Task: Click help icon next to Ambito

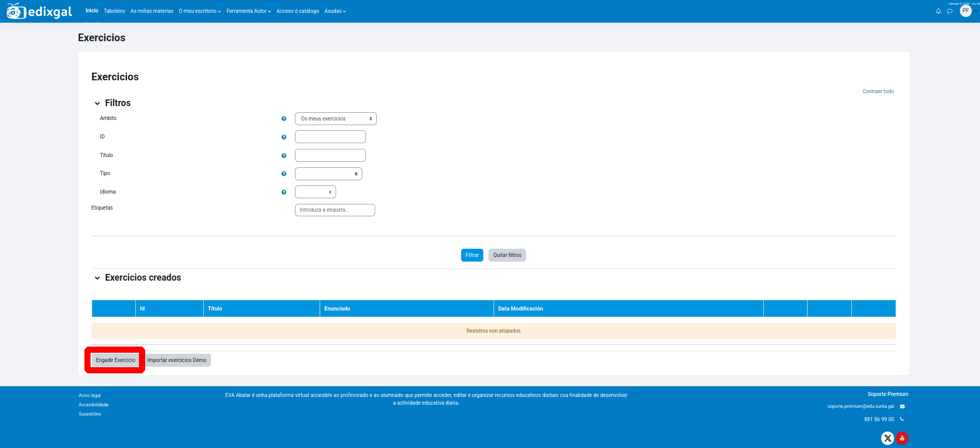Action: click(x=284, y=119)
